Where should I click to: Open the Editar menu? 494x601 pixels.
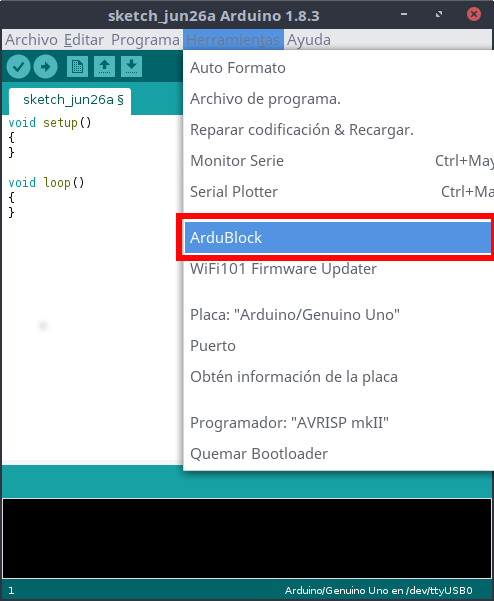[84, 40]
